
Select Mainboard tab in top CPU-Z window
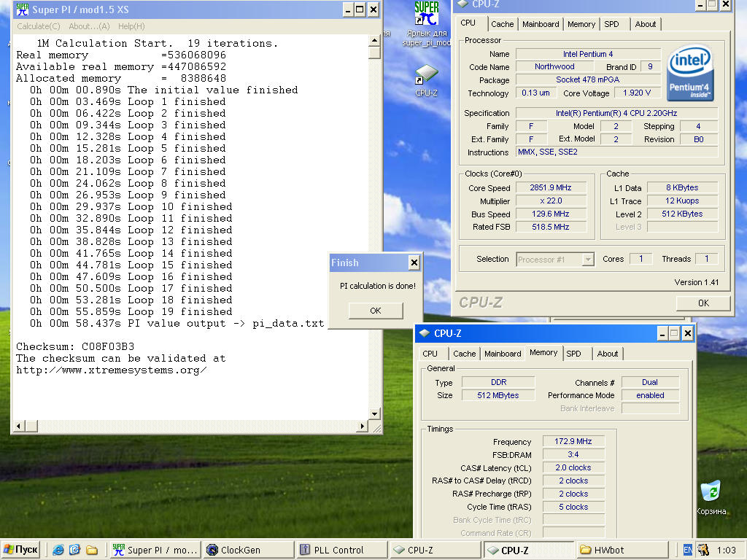pyautogui.click(x=541, y=24)
